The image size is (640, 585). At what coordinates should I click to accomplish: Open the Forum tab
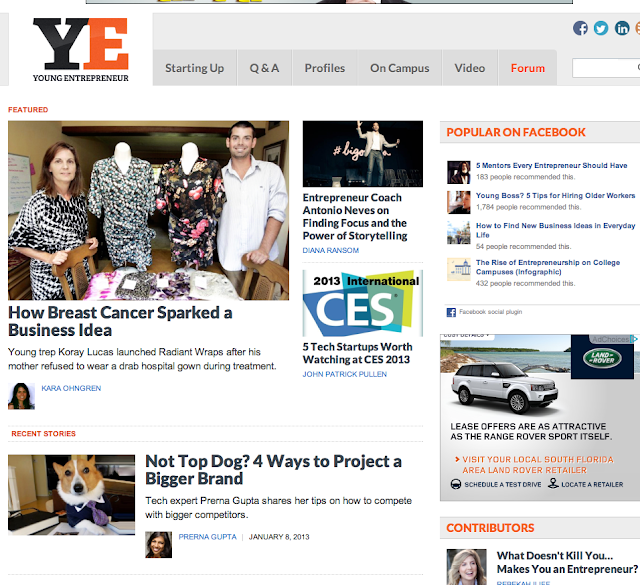528,68
